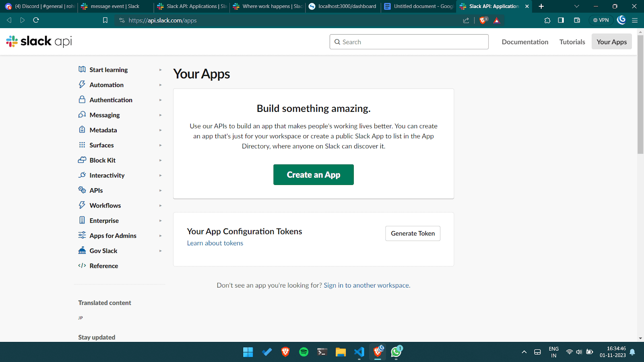Screen dimensions: 644x362
Task: Expand the Start learning section arrow
Action: coord(160,70)
